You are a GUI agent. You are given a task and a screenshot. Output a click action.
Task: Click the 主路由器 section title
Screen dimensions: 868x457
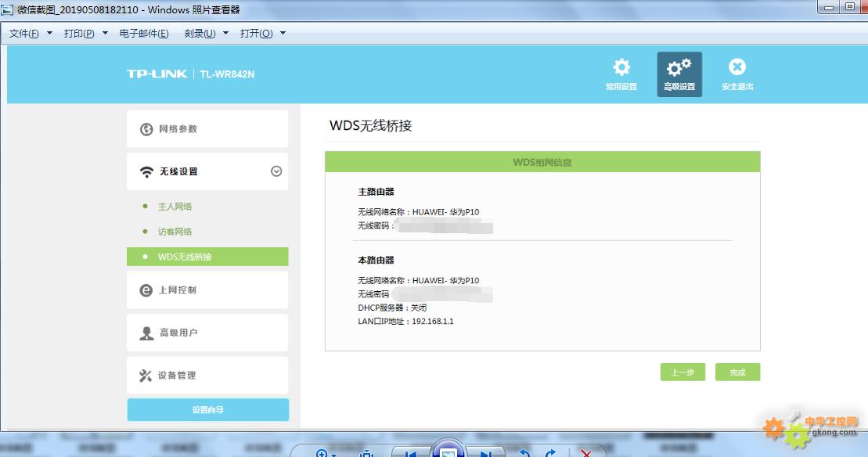click(376, 192)
